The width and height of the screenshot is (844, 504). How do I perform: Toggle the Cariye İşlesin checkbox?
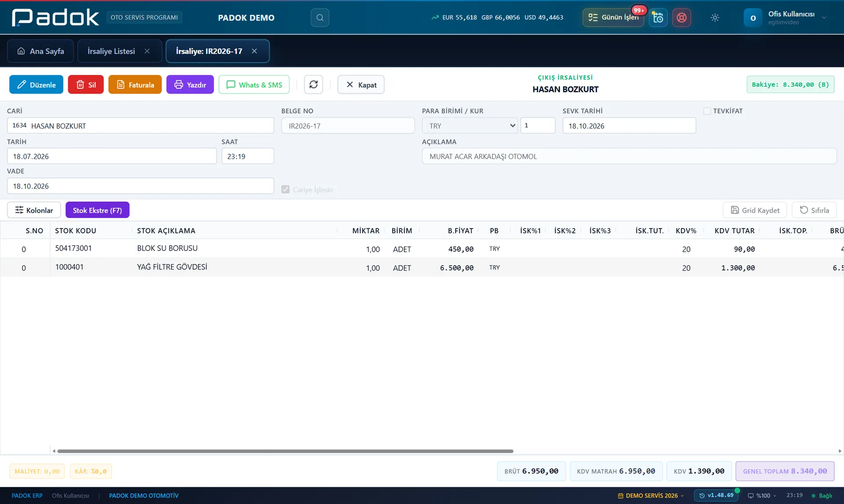[x=285, y=189]
